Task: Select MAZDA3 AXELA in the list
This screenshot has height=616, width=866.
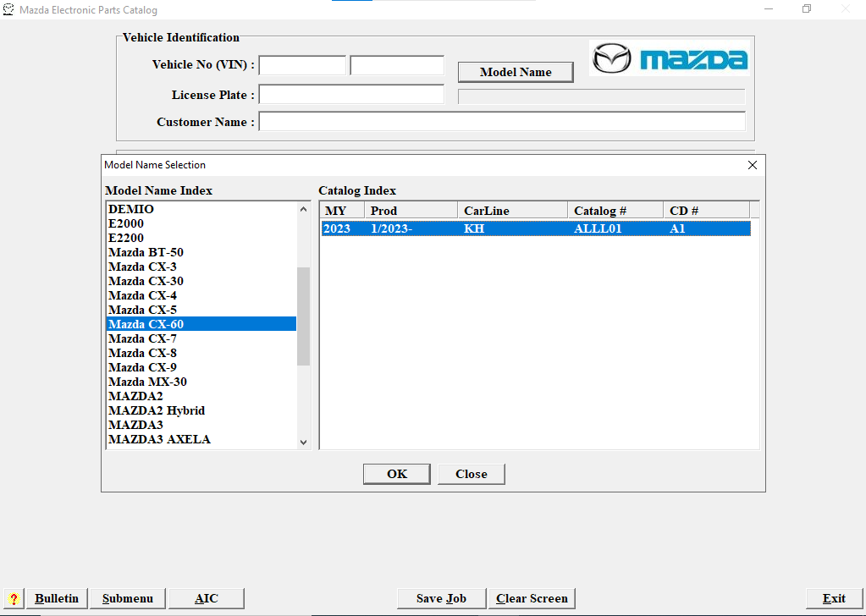Action: [x=201, y=439]
